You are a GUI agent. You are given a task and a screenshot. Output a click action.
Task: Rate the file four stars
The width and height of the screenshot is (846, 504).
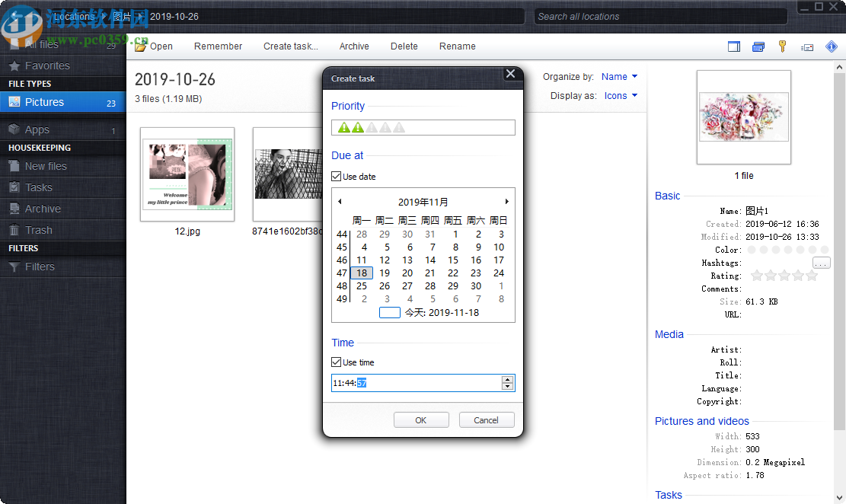coord(798,276)
